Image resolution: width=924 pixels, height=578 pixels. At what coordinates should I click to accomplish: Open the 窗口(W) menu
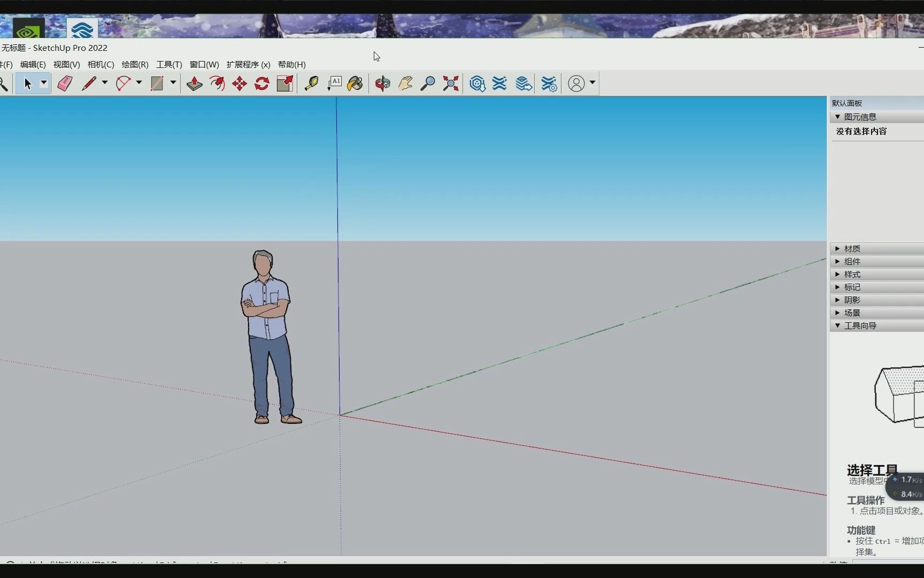pyautogui.click(x=204, y=64)
